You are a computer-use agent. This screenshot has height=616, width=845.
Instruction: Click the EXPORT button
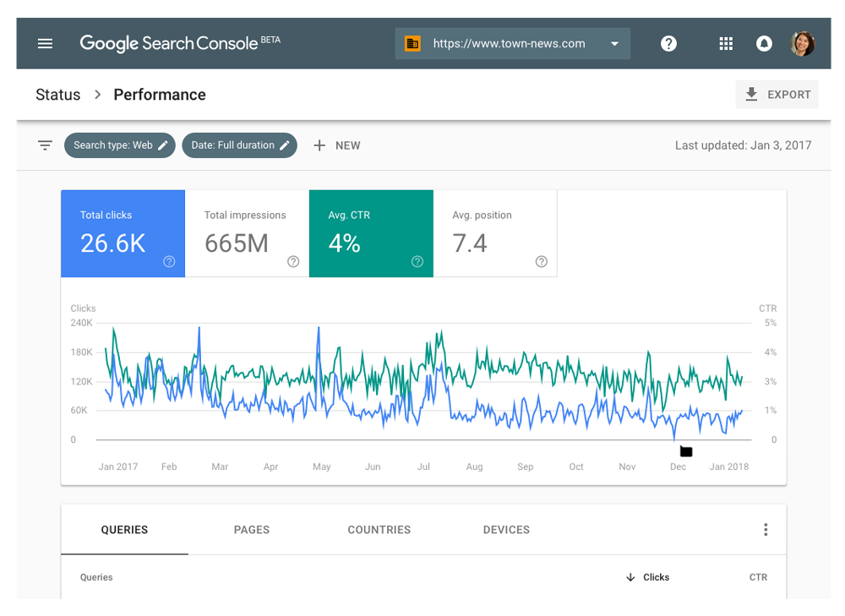(x=777, y=94)
